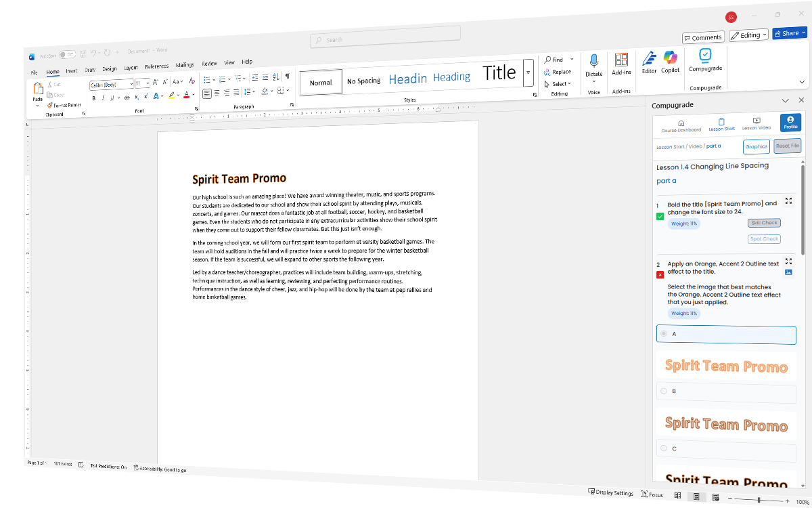Viewport: 812px width, 508px height.
Task: Switch to the Insert ribbon tab
Action: tap(72, 70)
